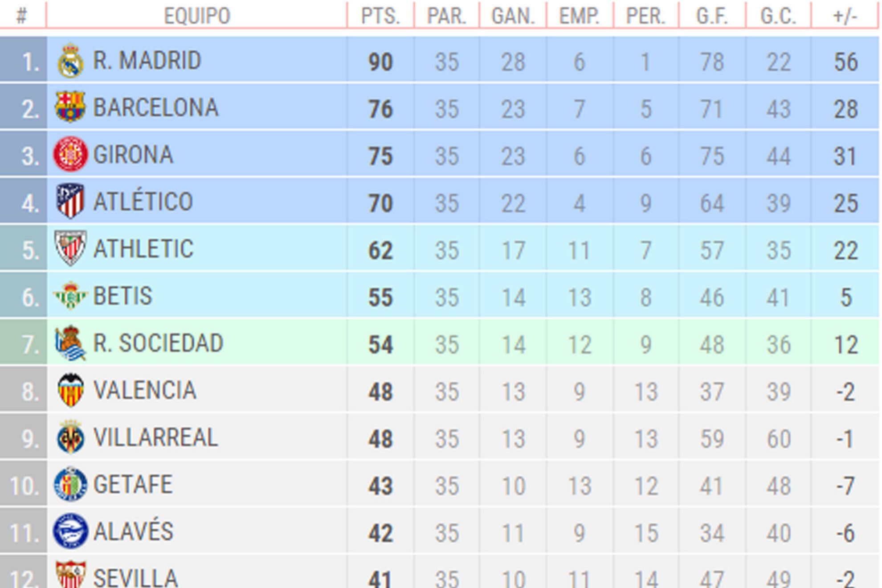Click the EQUIPO column header
Viewport: 882px width, 588px height.
[x=197, y=16]
